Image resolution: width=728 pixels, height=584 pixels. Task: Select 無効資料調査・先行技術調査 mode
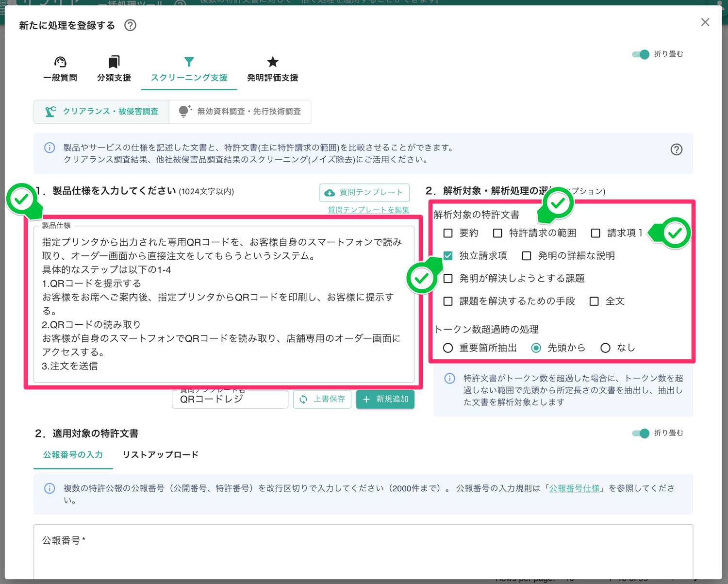(x=240, y=112)
